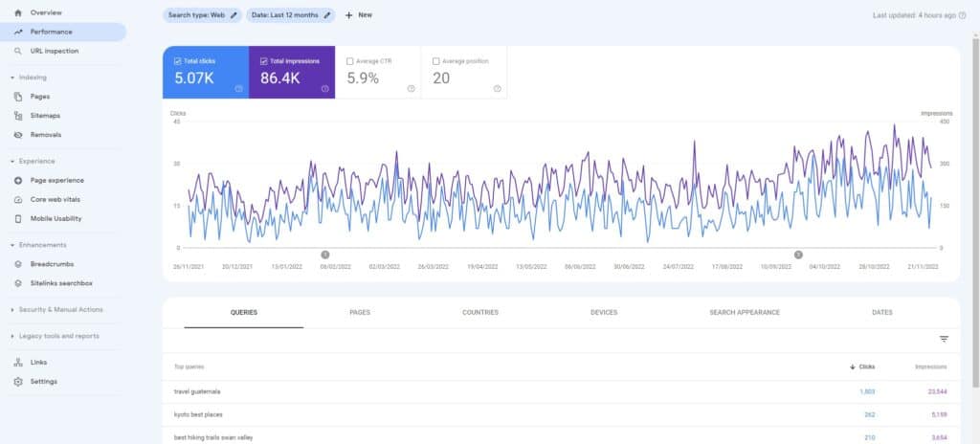980x444 pixels.
Task: Switch to the Queries tab
Action: tap(244, 313)
